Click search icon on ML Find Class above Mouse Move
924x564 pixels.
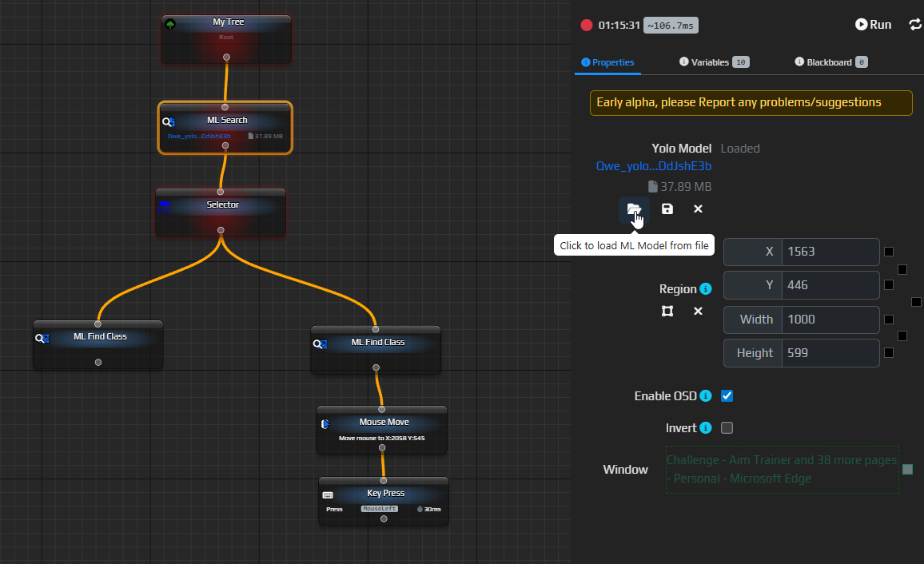(320, 344)
